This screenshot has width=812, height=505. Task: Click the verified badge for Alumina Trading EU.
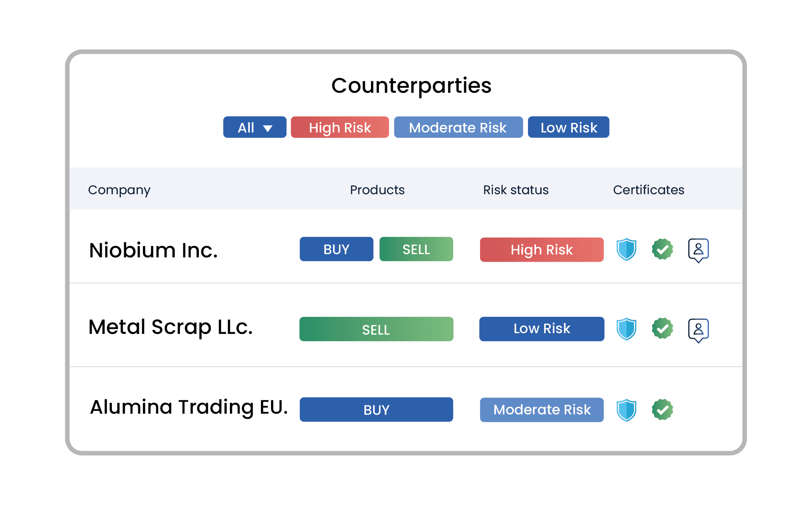(x=662, y=409)
